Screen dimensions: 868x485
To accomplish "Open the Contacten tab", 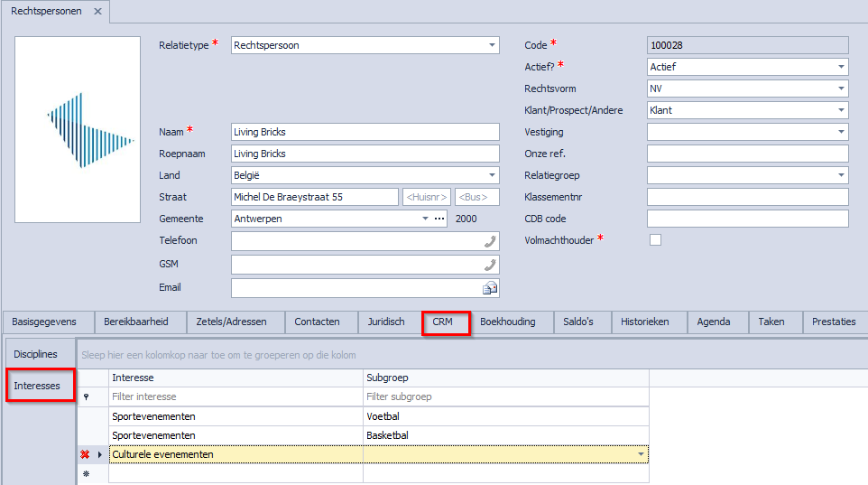I will click(x=317, y=322).
